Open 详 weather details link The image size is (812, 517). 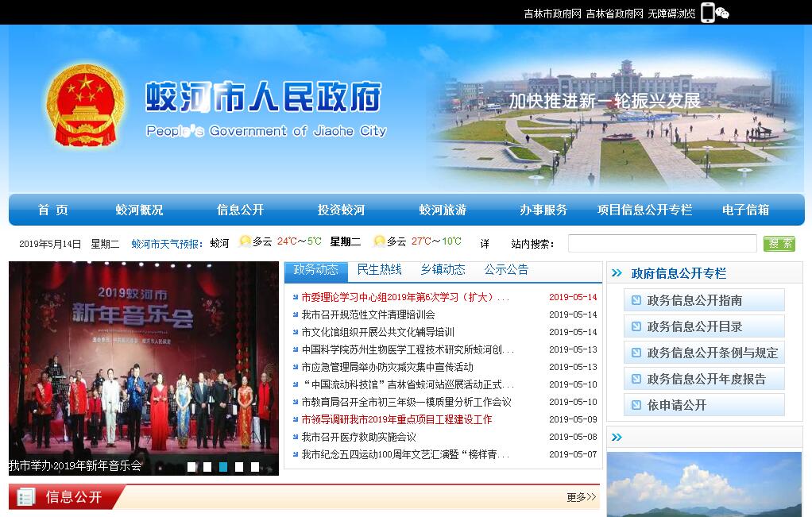coord(485,243)
